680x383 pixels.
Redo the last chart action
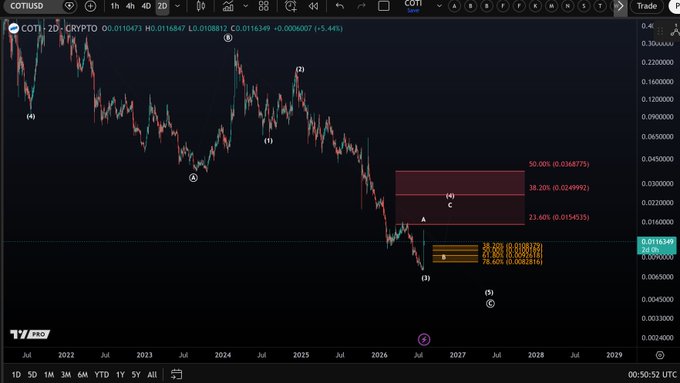coord(361,6)
